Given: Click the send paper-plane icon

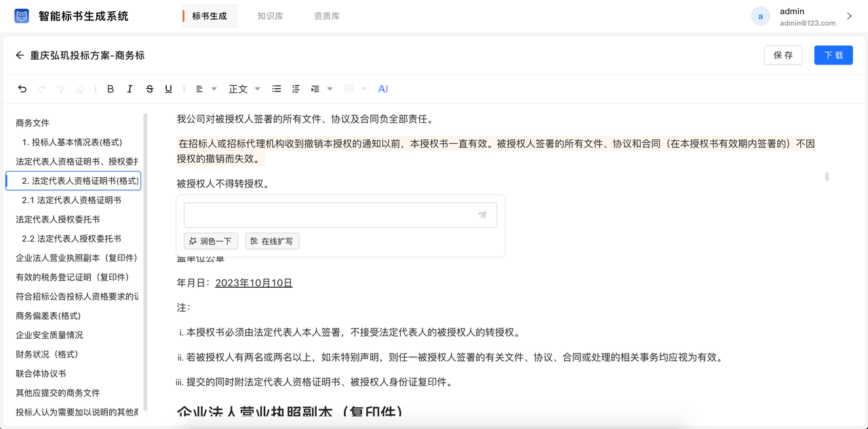Looking at the screenshot, I should pos(482,215).
